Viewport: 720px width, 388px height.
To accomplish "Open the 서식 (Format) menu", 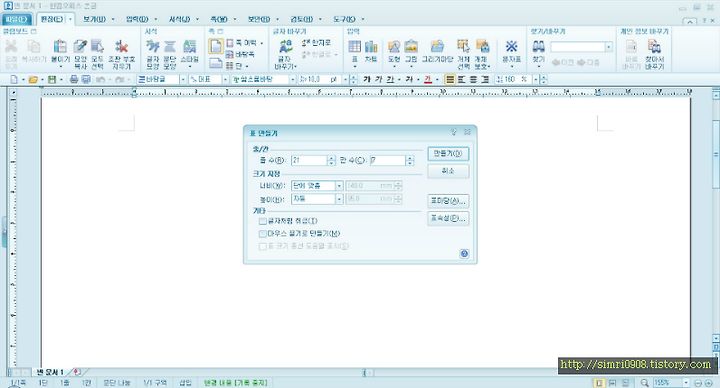I will (x=179, y=19).
